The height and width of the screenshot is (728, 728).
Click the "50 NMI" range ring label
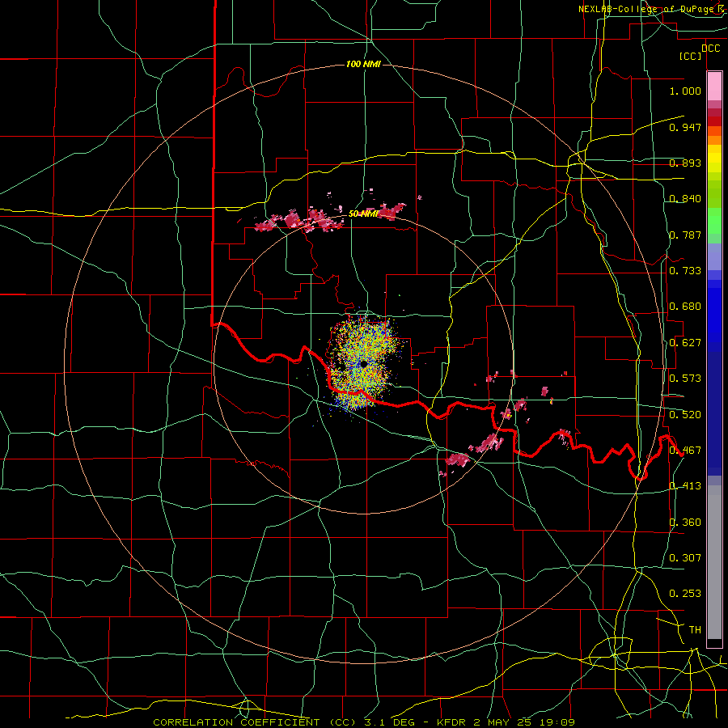click(363, 214)
